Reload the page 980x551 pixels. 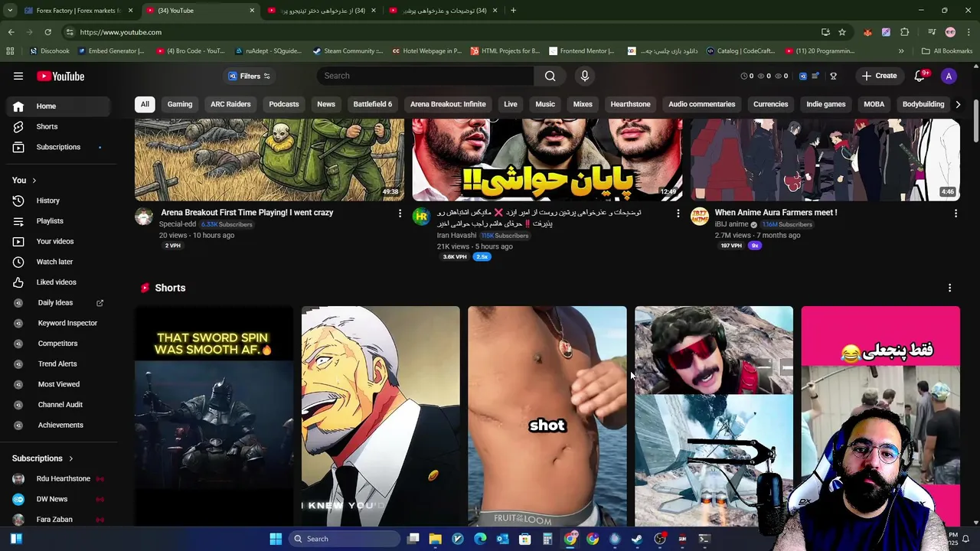pos(47,32)
